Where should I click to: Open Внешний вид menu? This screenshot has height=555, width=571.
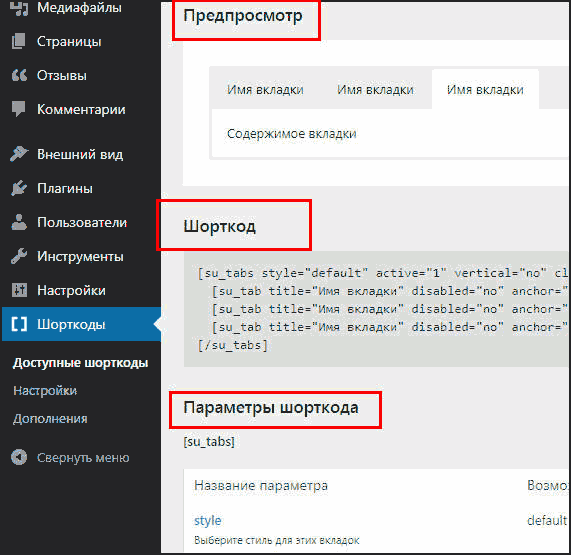(x=80, y=154)
